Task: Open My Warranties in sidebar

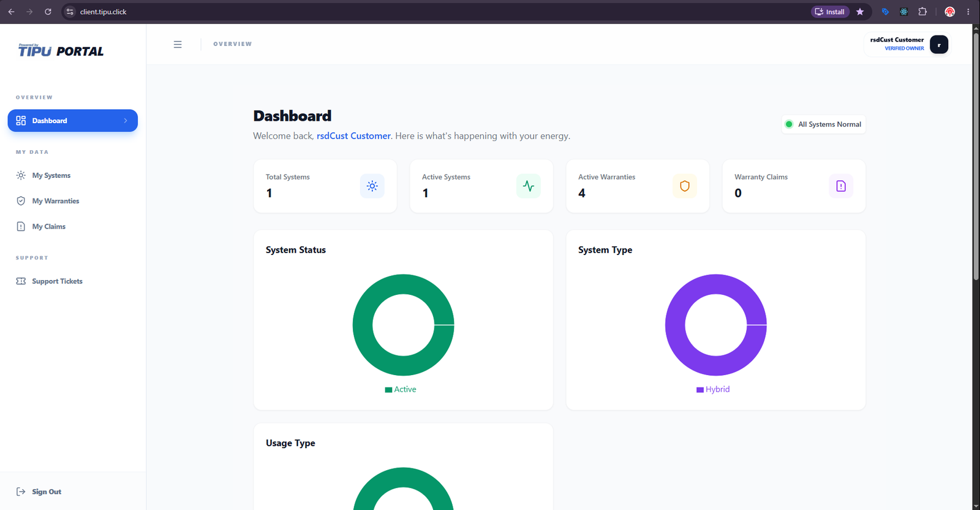Action: (72, 201)
